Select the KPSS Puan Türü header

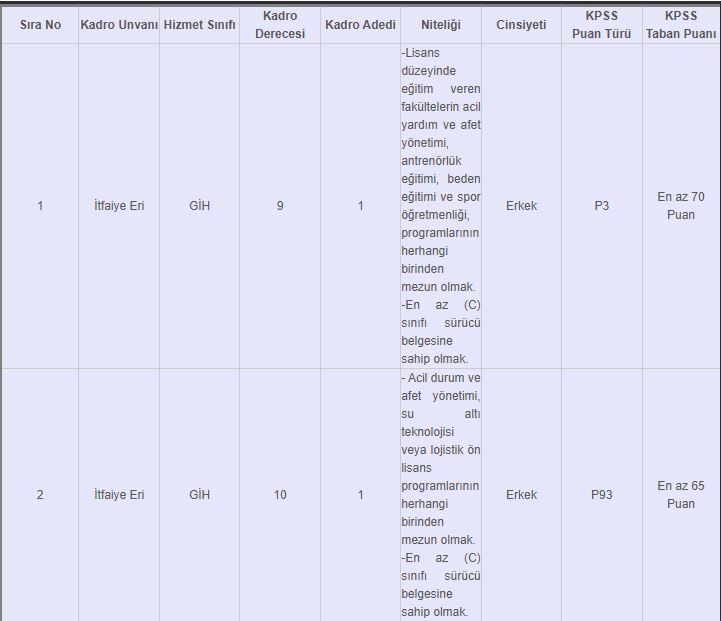601,24
